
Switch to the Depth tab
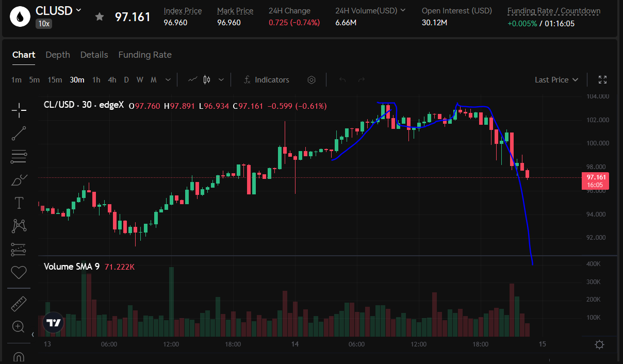pyautogui.click(x=58, y=55)
